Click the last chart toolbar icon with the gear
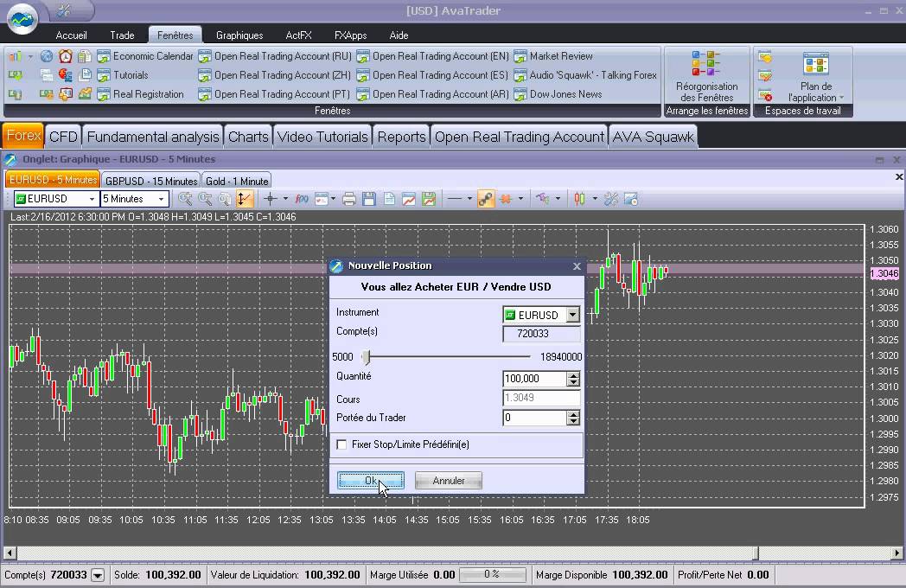 point(630,199)
